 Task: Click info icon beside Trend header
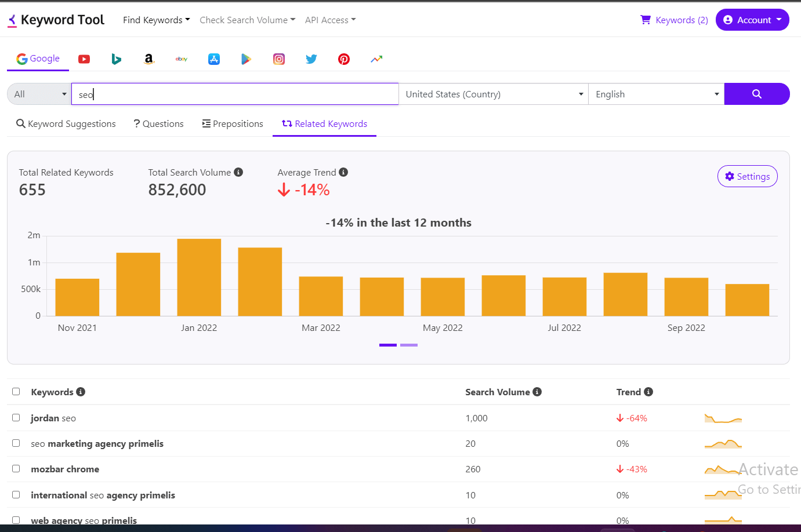click(648, 392)
